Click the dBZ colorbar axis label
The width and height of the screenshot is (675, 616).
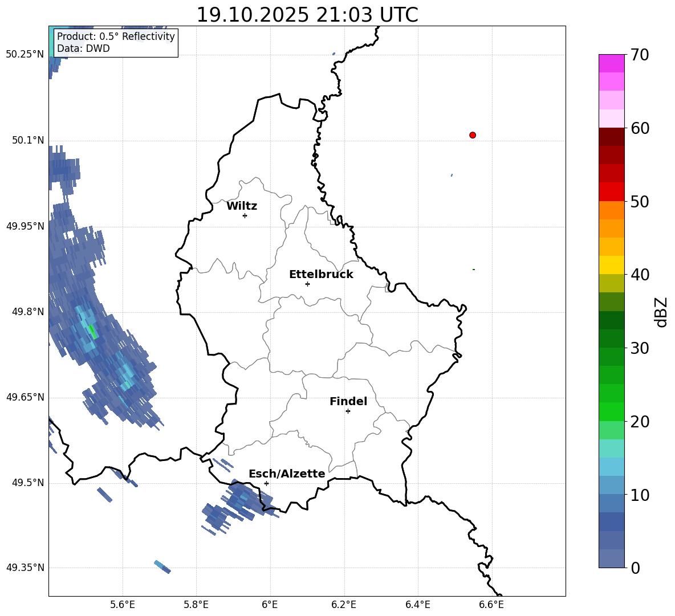coord(662,312)
